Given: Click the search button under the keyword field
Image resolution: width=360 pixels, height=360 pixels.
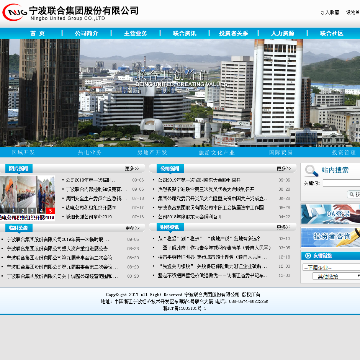Looking at the screenshot, I should point(354,194).
